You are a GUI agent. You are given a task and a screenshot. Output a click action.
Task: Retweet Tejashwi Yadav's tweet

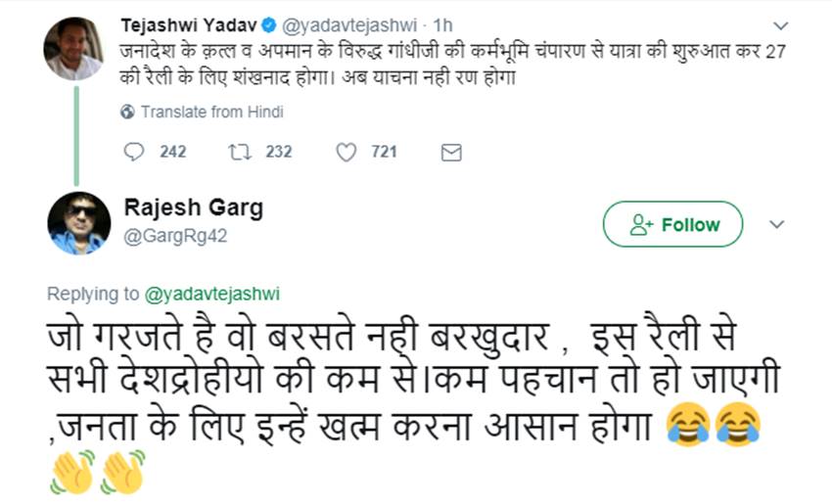point(240,152)
